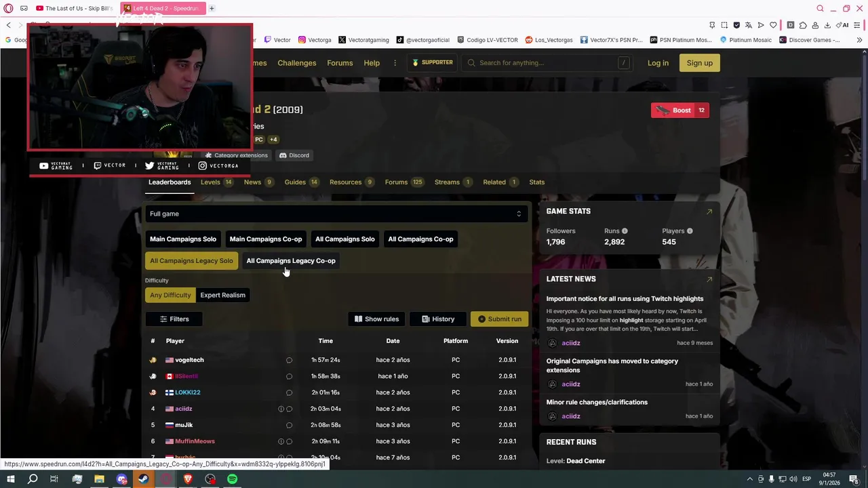Viewport: 868px width, 488px height.
Task: Click the Boost button
Action: [680, 110]
